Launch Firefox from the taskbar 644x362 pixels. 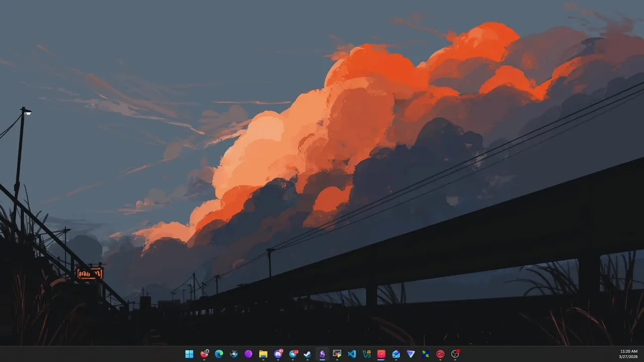(x=204, y=354)
